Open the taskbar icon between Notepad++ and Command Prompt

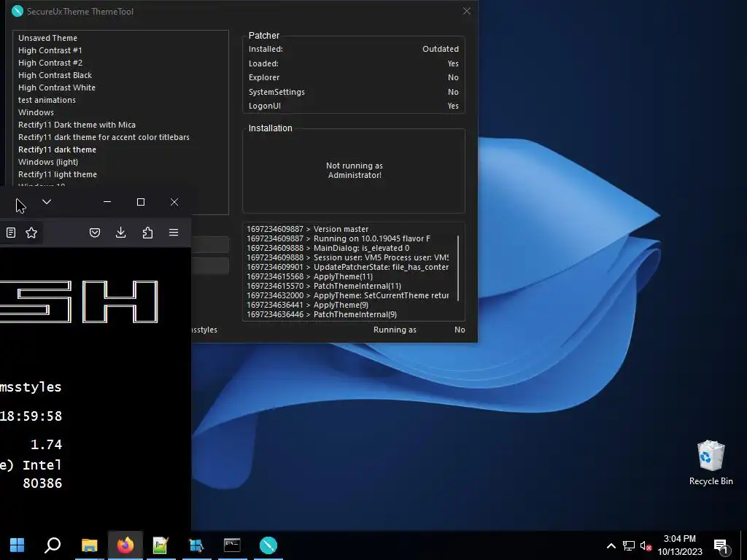(196, 545)
